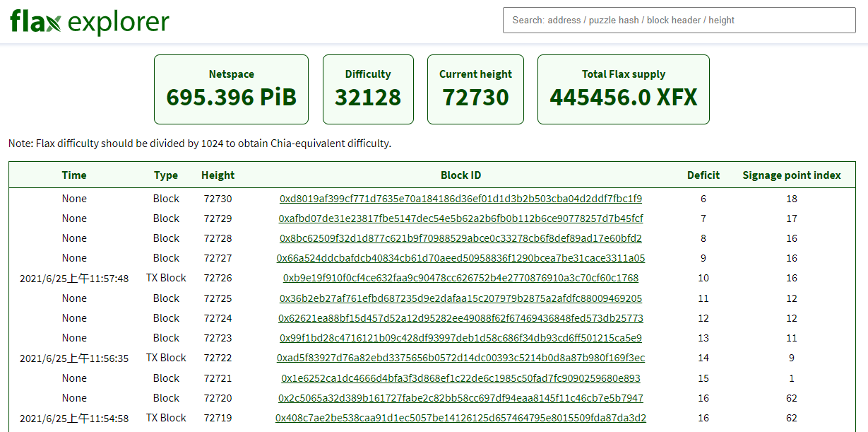The width and height of the screenshot is (868, 432).
Task: Open TX block 72726 ID link
Action: click(x=460, y=278)
